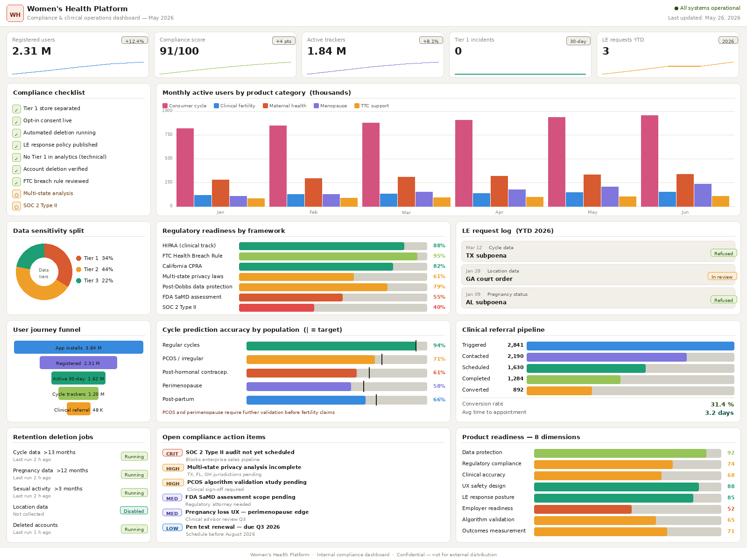Click the Triggered 2,841 pipeline bar
Image resolution: width=747 pixels, height=560 pixels.
point(630,346)
